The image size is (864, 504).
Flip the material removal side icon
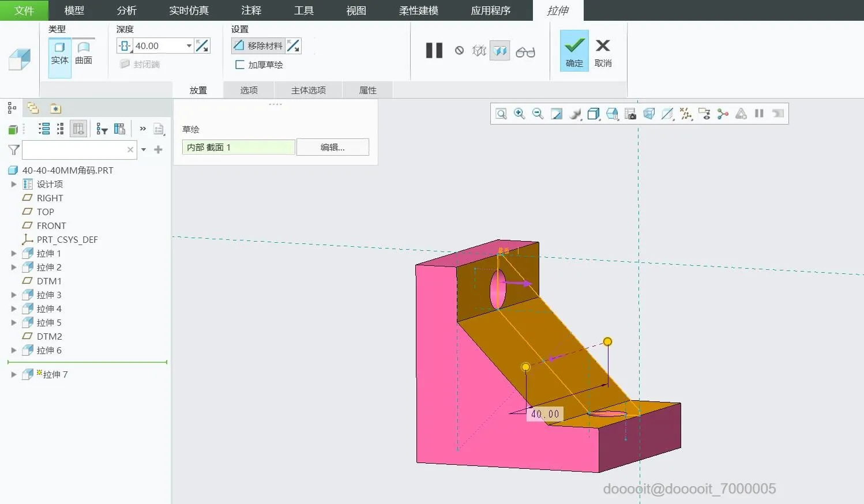tap(294, 46)
